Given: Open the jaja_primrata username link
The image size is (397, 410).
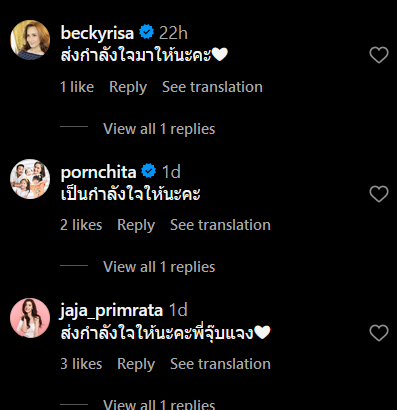Looking at the screenshot, I should tap(111, 311).
